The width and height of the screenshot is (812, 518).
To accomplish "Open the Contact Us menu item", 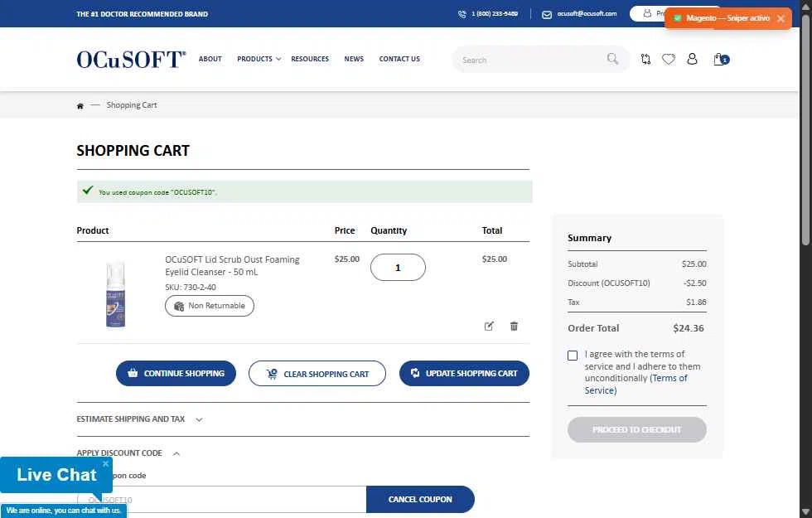I will pos(399,59).
